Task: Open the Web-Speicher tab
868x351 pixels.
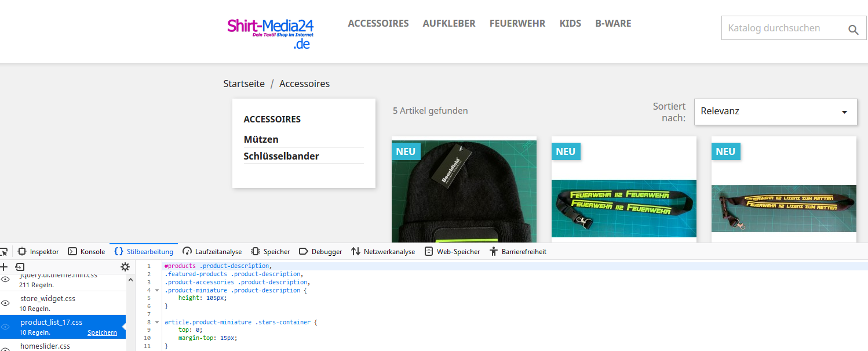Action: point(452,252)
